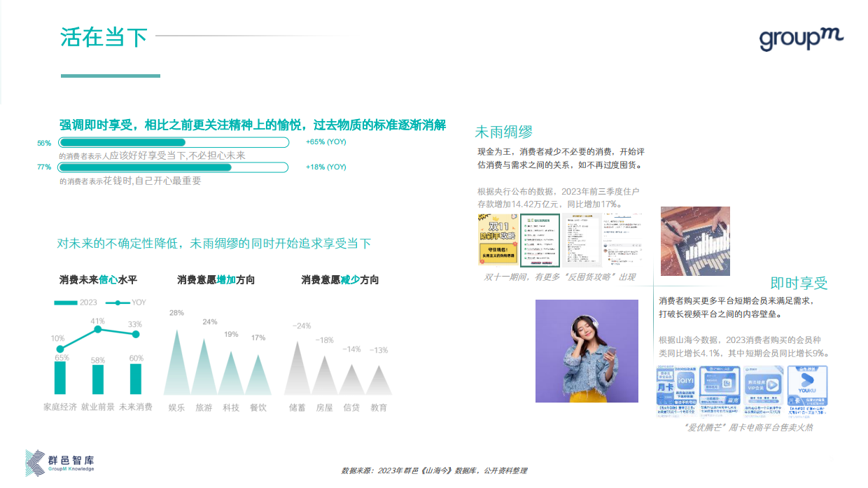Click the 周卡 badge on the YOUKU card
Screen dimensions: 868x488
click(795, 399)
